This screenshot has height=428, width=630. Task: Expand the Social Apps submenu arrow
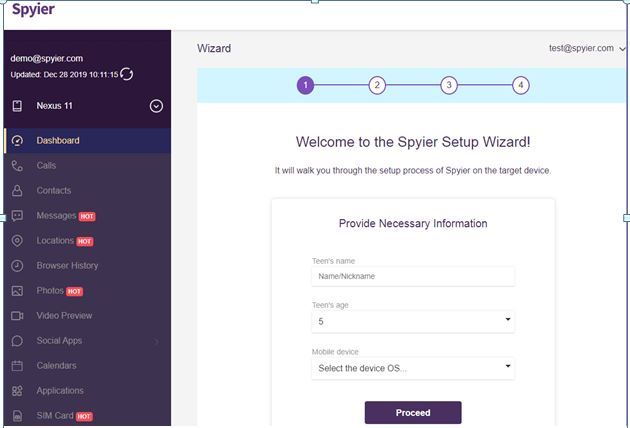pos(156,341)
